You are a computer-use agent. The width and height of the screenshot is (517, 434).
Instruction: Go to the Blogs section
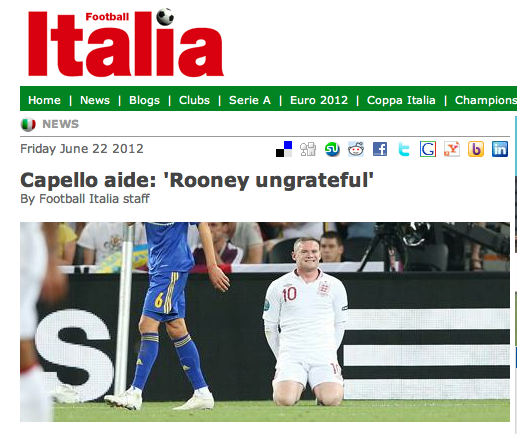tap(144, 100)
